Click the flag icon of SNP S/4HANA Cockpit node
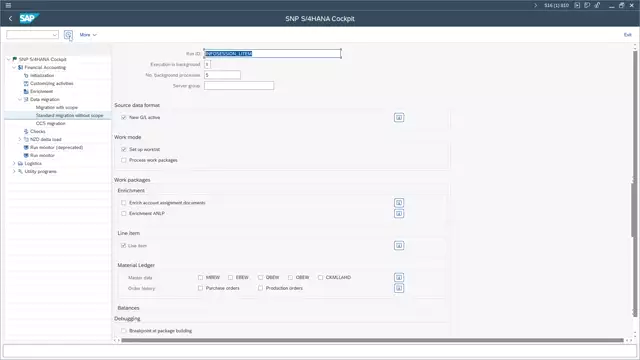The image size is (640, 360). [15, 59]
